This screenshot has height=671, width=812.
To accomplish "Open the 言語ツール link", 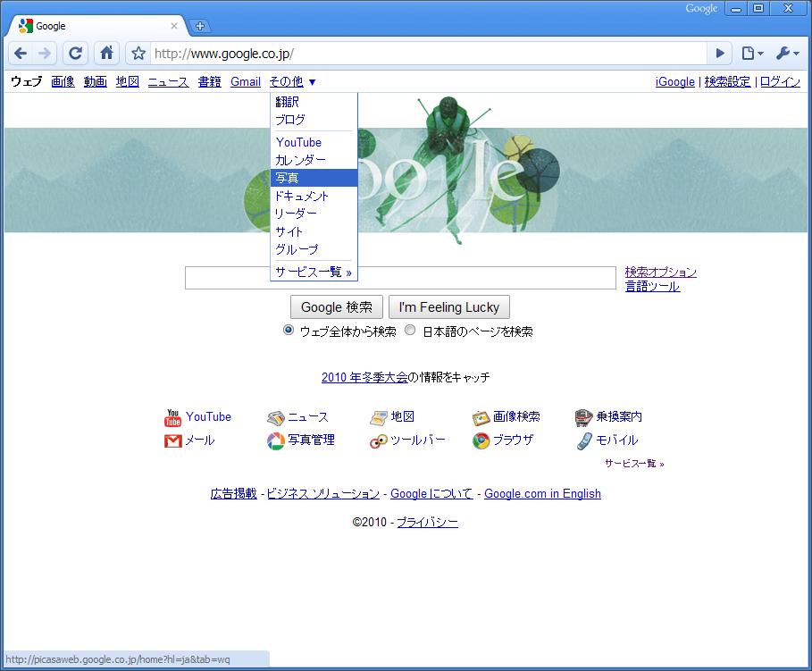I will (x=652, y=286).
